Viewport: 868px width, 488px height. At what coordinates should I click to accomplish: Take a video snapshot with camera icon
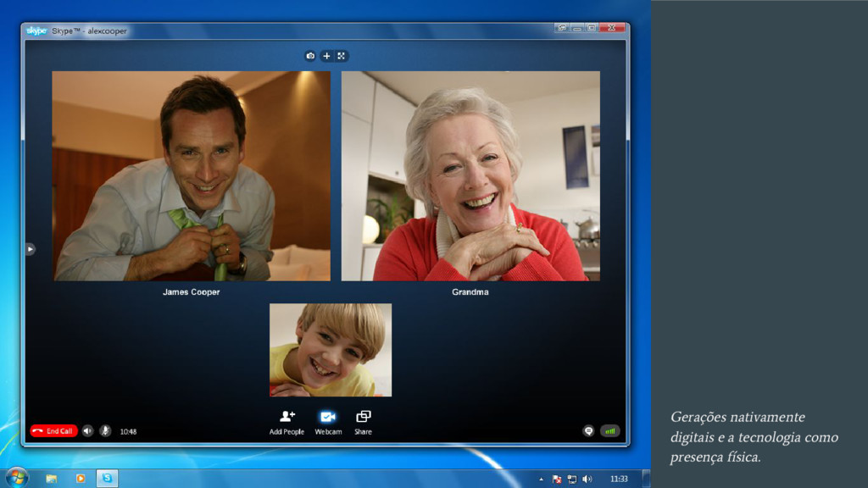[310, 56]
